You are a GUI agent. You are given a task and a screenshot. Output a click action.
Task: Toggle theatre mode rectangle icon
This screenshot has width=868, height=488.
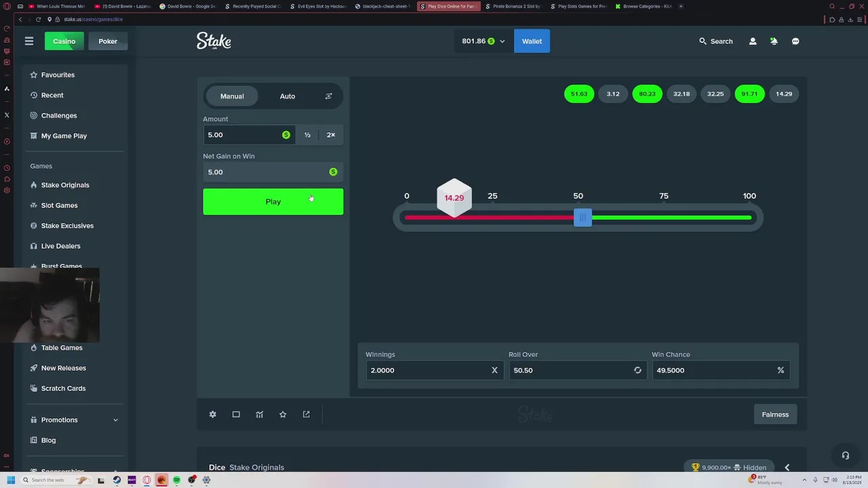point(236,414)
